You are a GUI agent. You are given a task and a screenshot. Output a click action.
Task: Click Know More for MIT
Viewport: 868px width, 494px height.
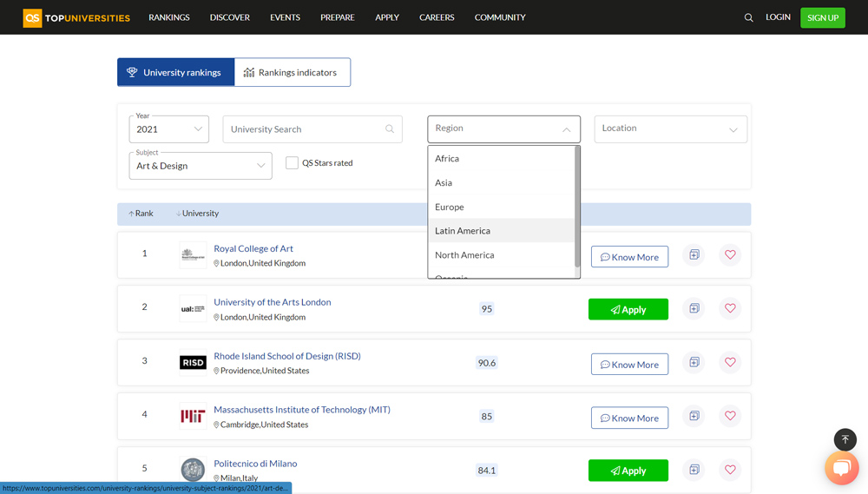(x=629, y=418)
